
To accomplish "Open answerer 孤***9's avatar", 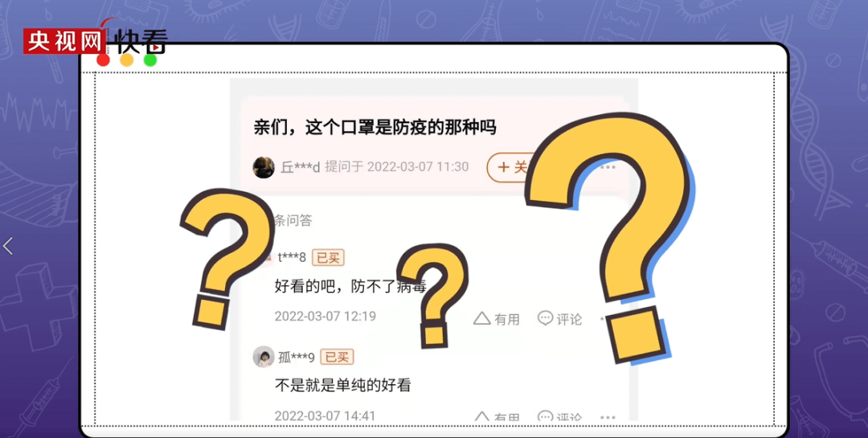I will pyautogui.click(x=264, y=357).
